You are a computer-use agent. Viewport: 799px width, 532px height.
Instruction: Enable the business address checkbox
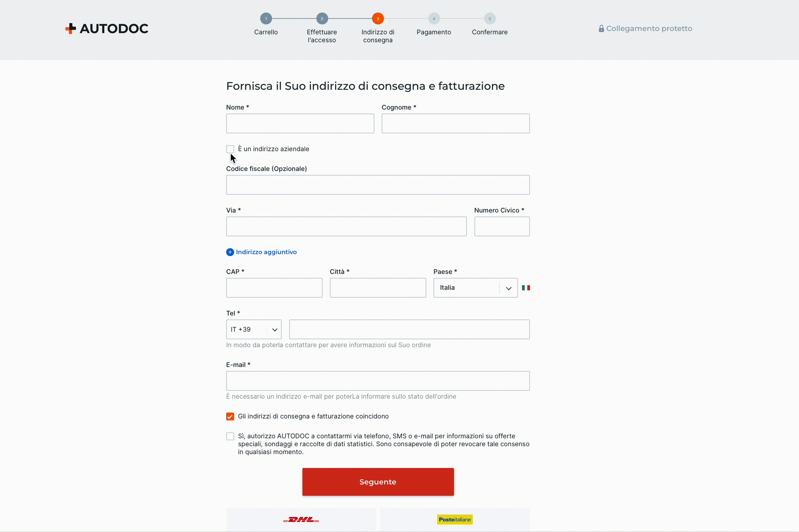coord(230,149)
